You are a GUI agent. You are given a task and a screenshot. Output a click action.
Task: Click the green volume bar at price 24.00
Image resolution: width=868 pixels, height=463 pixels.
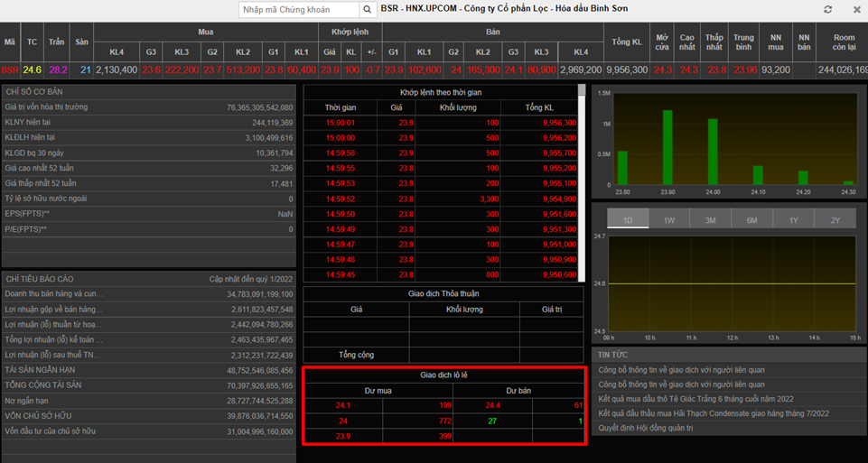713,152
